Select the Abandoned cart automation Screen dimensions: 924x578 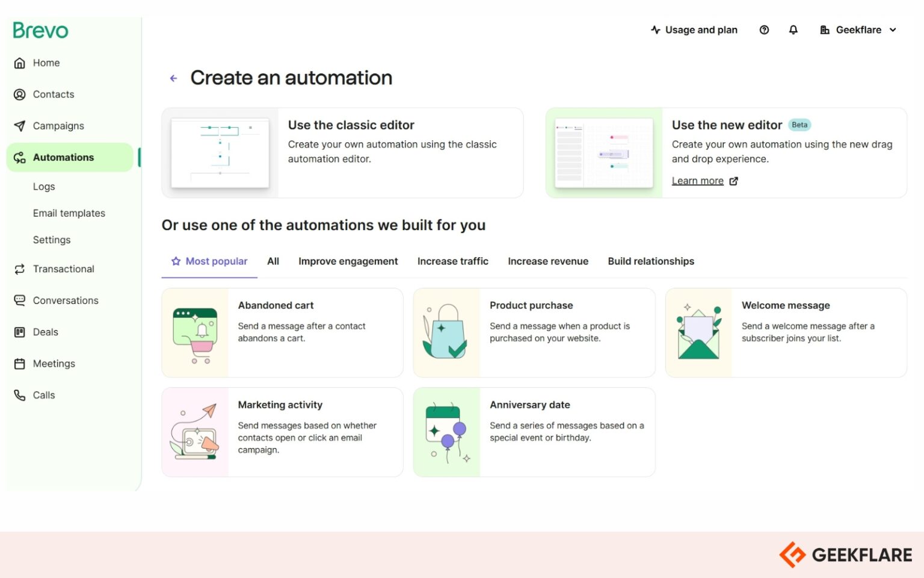click(x=282, y=333)
